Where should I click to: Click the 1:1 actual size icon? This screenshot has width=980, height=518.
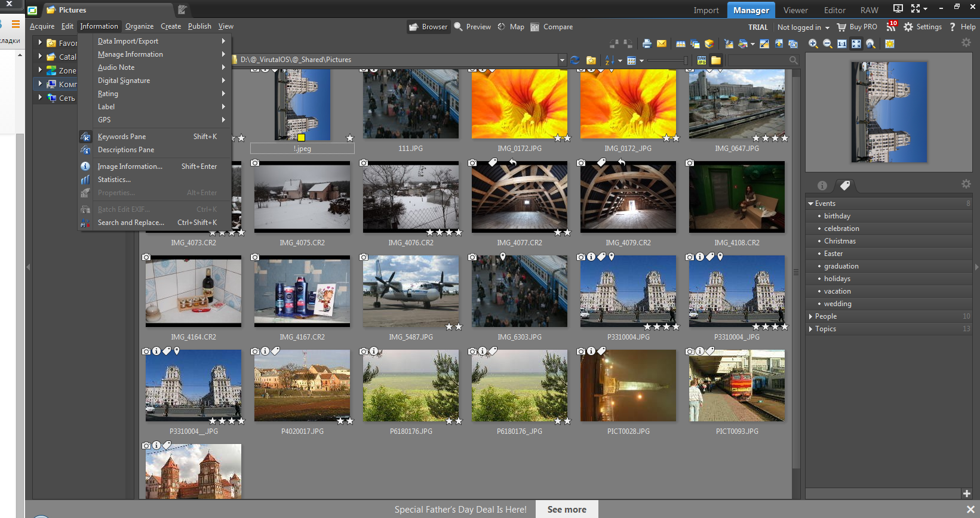841,44
